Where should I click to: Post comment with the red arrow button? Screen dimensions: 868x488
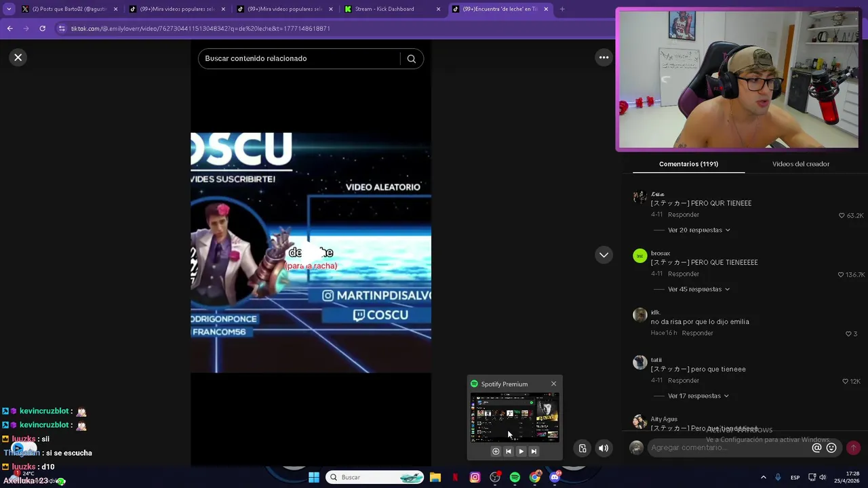pos(853,447)
